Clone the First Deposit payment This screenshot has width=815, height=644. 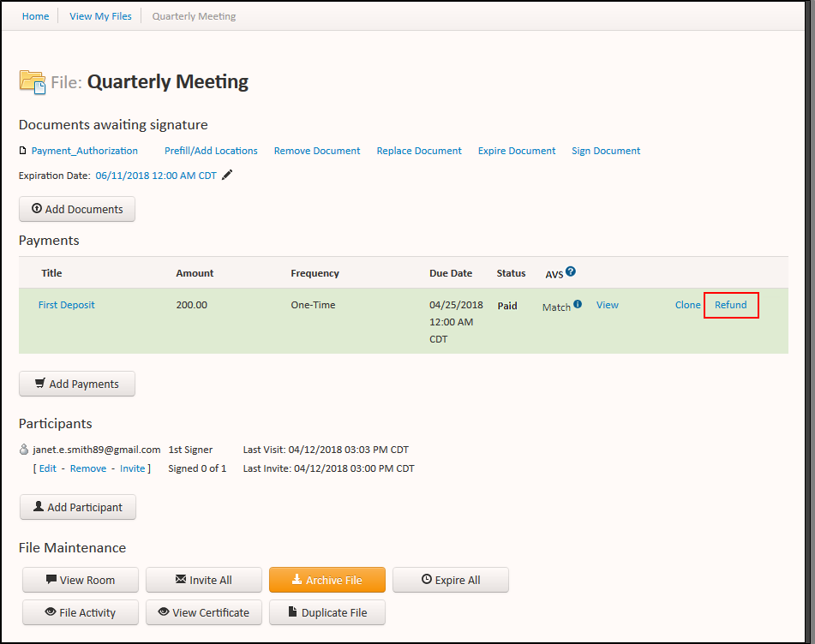[687, 304]
